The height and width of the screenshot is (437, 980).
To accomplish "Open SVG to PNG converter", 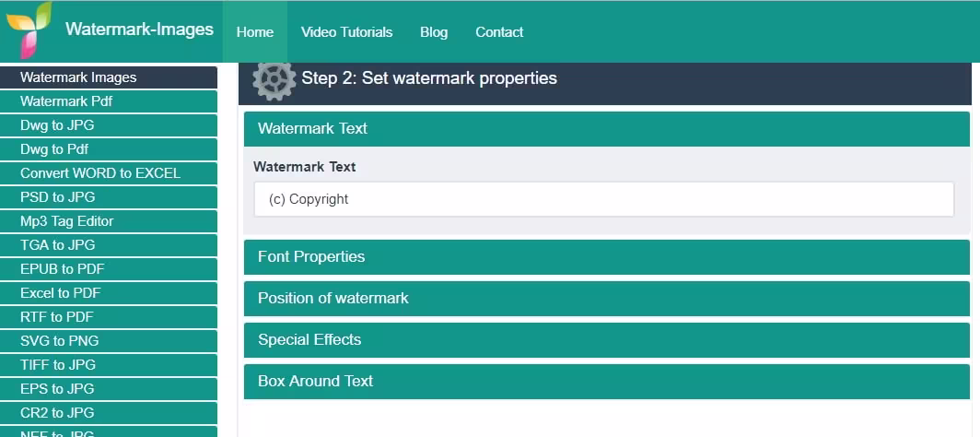I will [109, 341].
